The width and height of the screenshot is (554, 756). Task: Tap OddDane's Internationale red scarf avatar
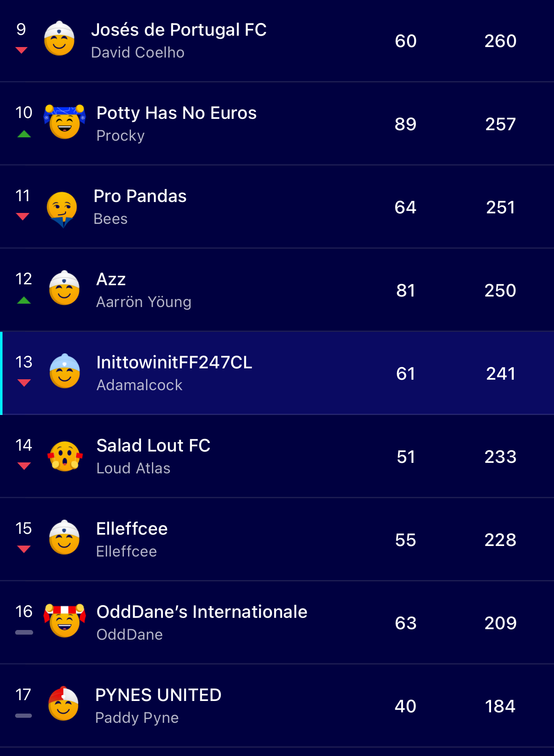click(65, 621)
